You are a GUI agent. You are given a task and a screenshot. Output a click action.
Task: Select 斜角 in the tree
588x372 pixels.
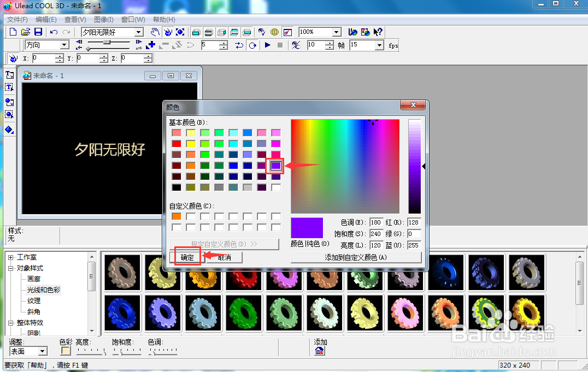(34, 311)
